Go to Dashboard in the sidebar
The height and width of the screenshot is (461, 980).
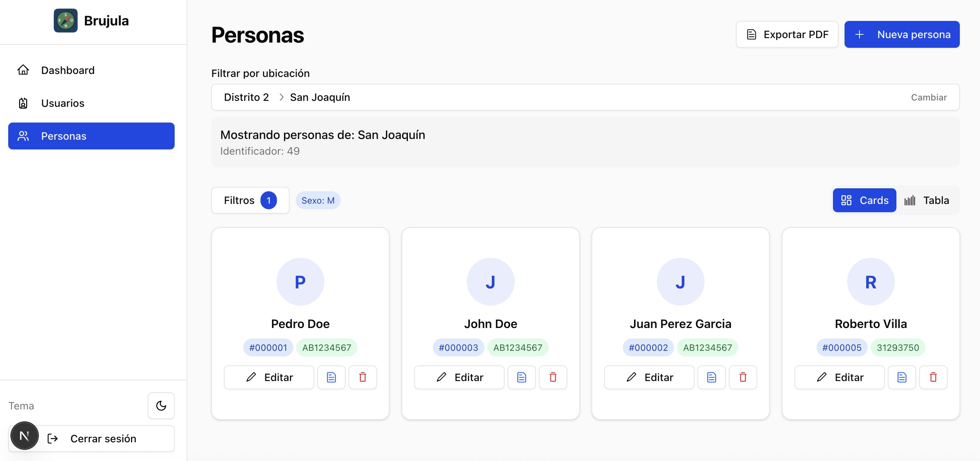coord(68,71)
